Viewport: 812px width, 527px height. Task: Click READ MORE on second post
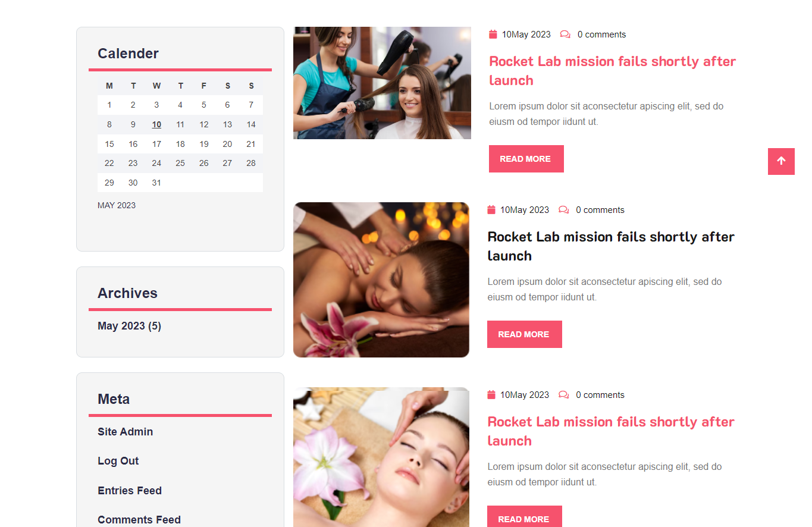(x=525, y=334)
